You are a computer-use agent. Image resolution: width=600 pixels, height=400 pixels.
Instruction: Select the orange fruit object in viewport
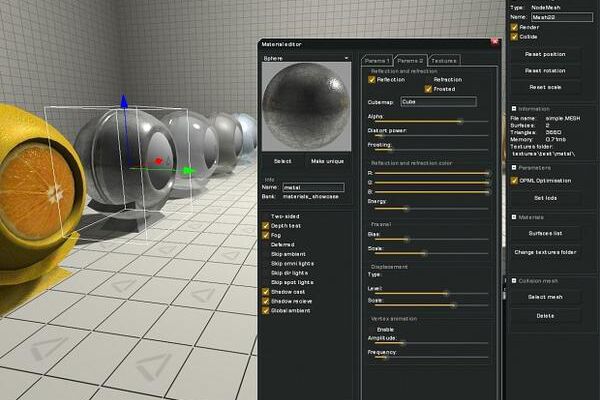[x=36, y=191]
